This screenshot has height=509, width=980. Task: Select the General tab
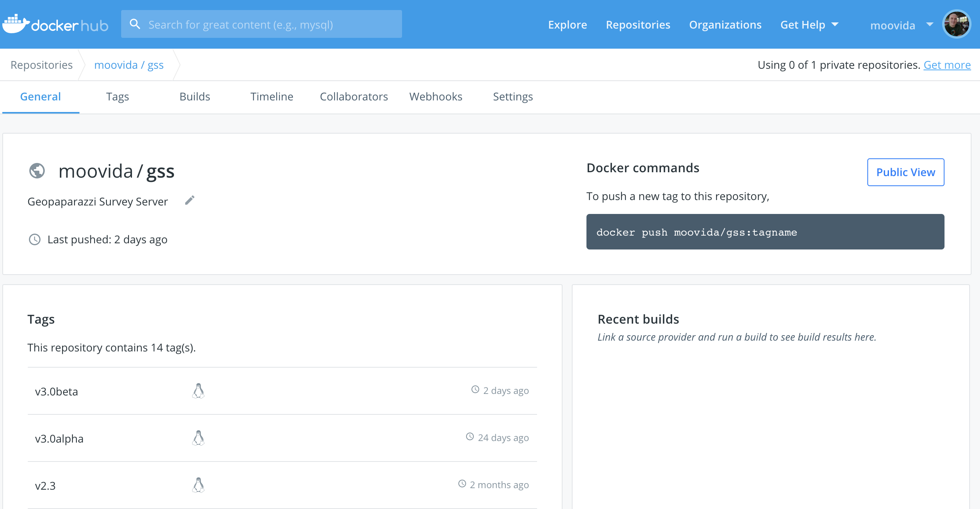(41, 97)
